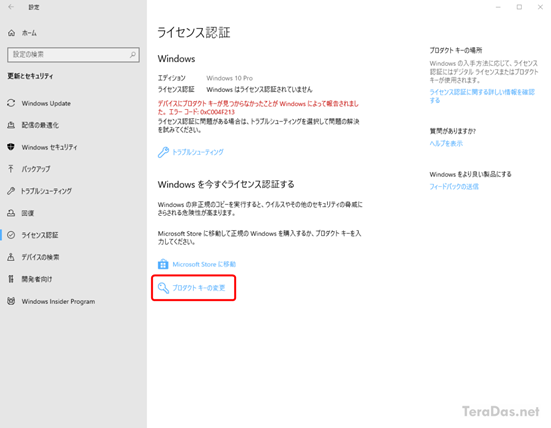Click the バックアップ upload arrow icon
This screenshot has width=551, height=428.
point(11,169)
